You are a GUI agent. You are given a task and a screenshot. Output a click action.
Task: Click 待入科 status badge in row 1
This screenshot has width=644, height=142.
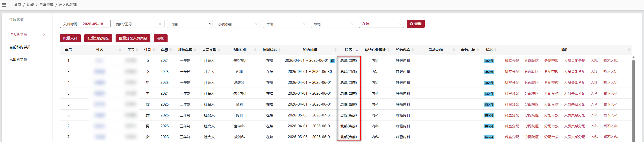[489, 61]
